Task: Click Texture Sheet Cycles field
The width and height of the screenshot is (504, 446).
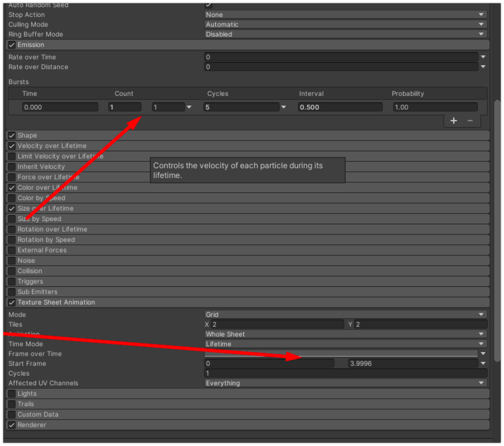Action: [346, 373]
